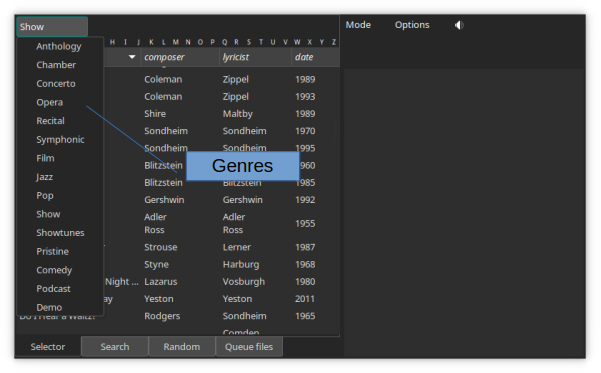
Task: Click composer Coleman in the 1989 row
Action: 163,79
